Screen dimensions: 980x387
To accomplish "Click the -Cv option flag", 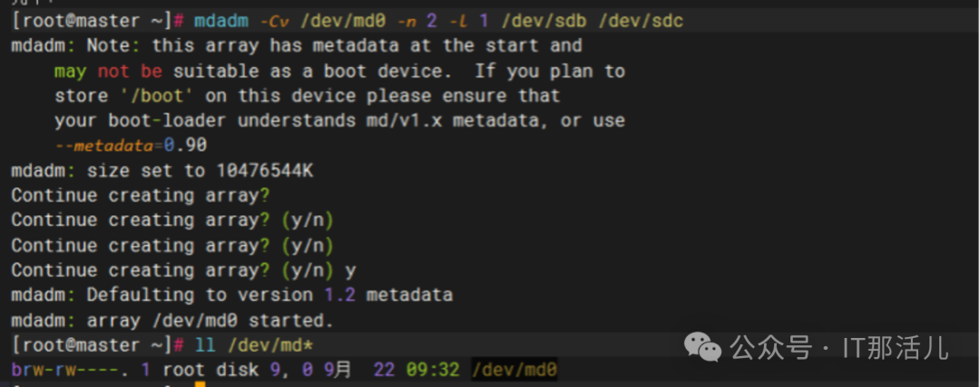I will [x=275, y=21].
